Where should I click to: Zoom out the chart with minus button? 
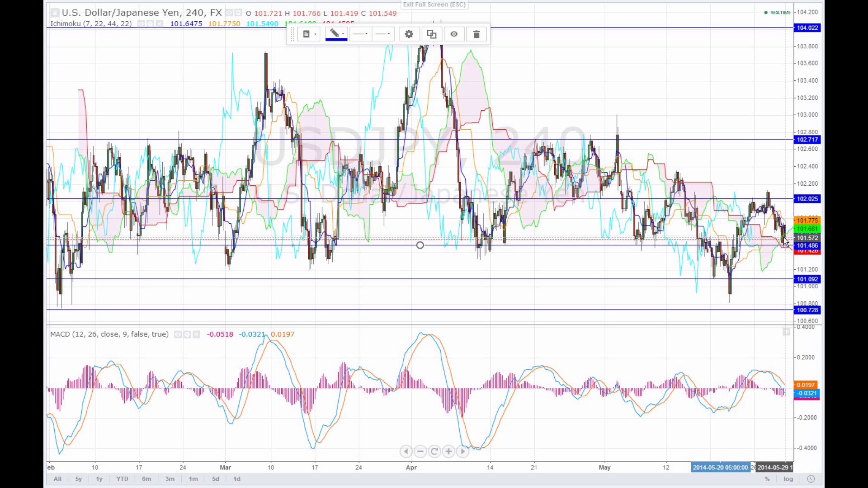tap(420, 451)
